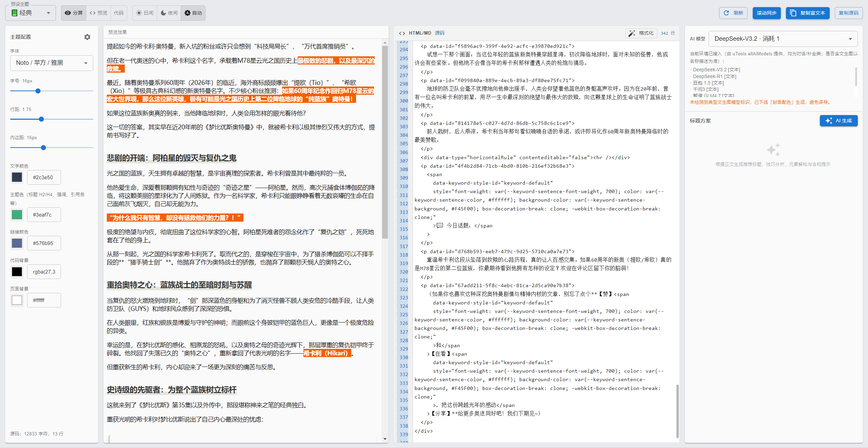Open the AI model DeepSeek-V3.2 dropdown
868x448 pixels.
pos(783,39)
